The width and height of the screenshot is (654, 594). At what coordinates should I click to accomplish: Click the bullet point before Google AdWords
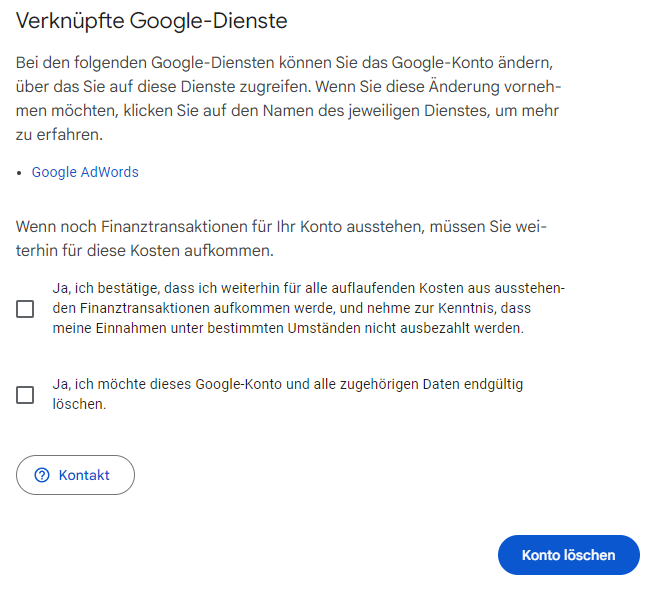(20, 173)
